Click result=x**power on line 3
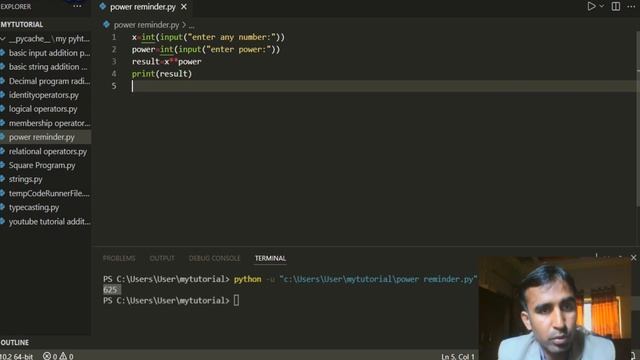 click(x=167, y=62)
